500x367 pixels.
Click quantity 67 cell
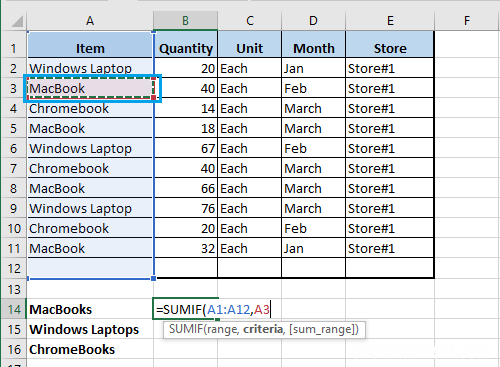click(186, 148)
